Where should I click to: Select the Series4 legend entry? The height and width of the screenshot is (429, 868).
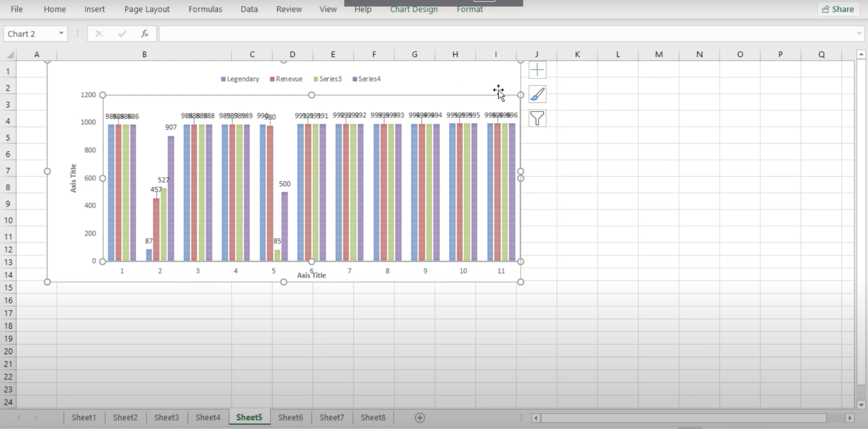(366, 79)
